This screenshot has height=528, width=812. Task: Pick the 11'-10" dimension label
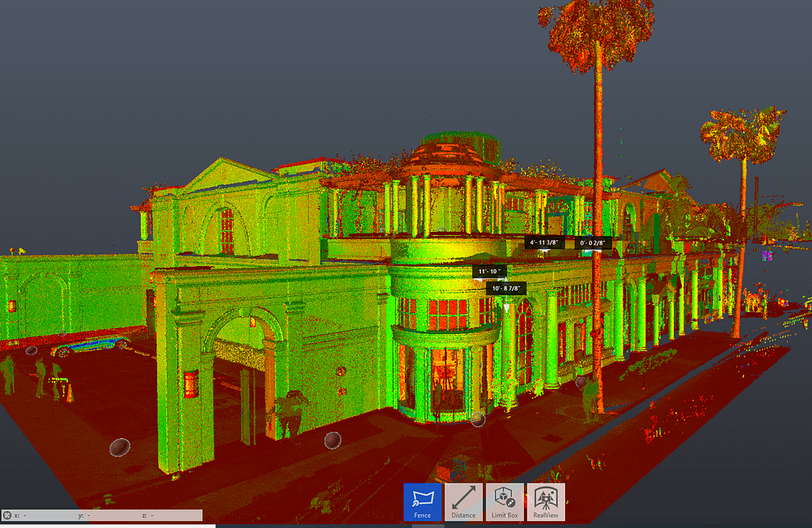click(490, 272)
